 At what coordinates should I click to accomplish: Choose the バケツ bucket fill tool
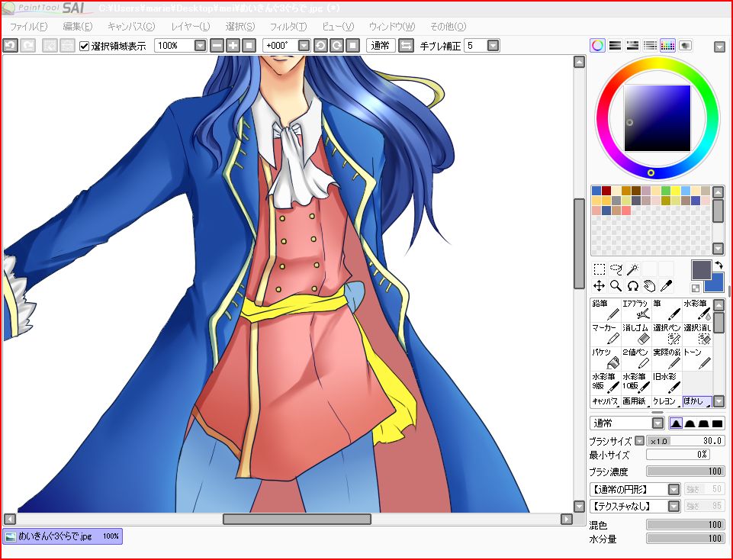coord(606,359)
